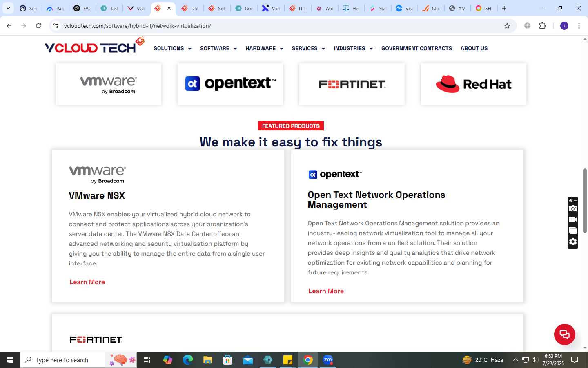Open Task View on the taskbar

tap(147, 360)
